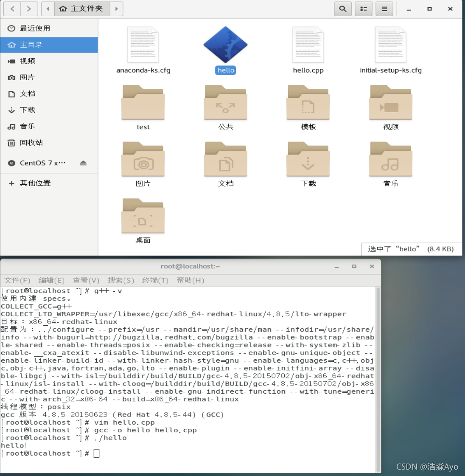Click right path arrow after home folder
This screenshot has height=476, width=465.
117,9
